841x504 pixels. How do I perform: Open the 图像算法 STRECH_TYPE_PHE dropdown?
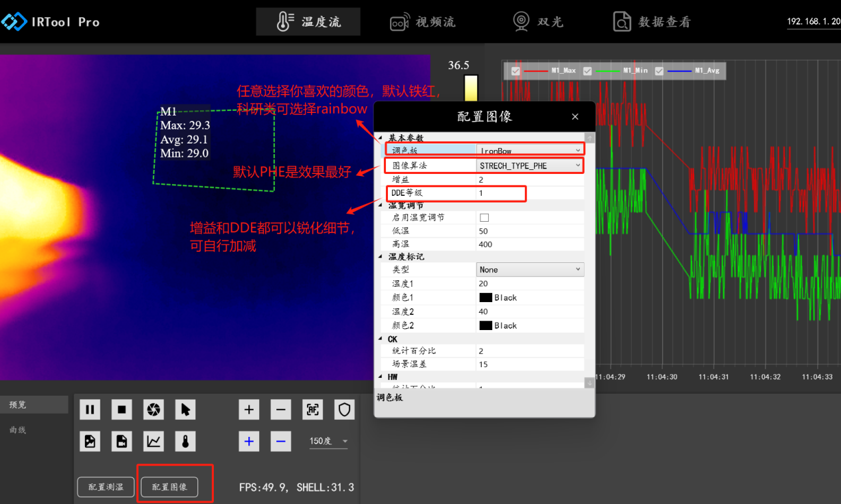click(x=530, y=165)
